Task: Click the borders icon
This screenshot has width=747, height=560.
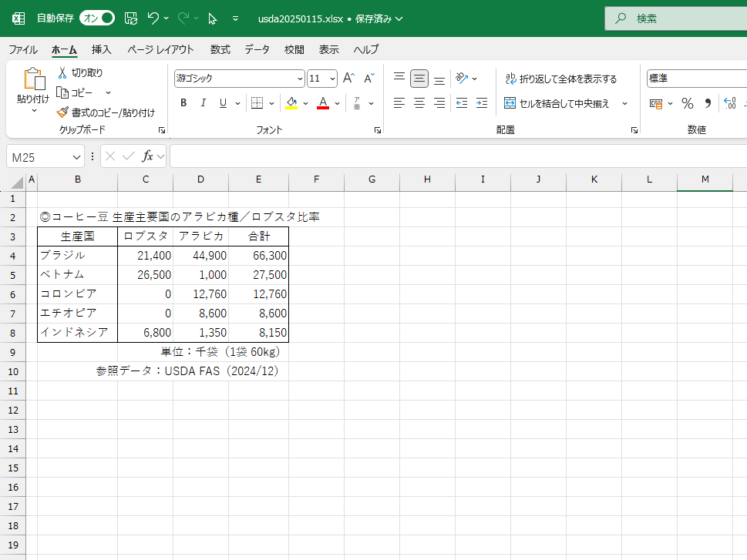Action: (257, 103)
